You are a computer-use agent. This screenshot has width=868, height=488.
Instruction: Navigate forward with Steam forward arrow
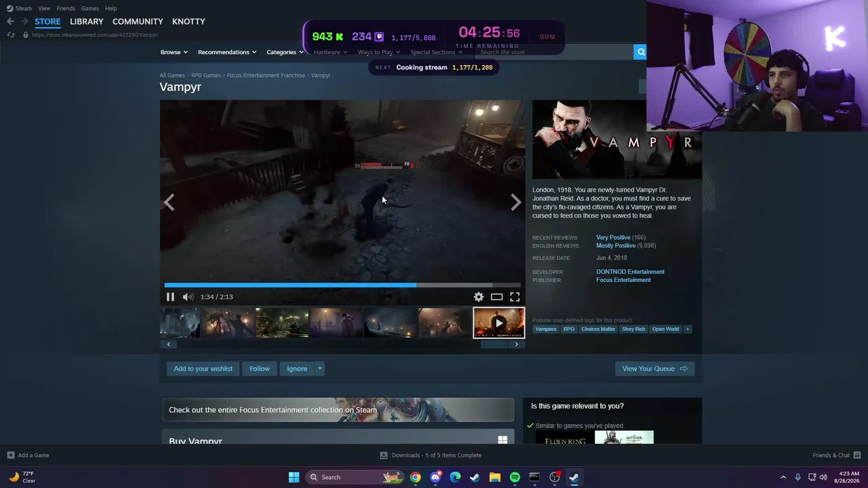24,22
